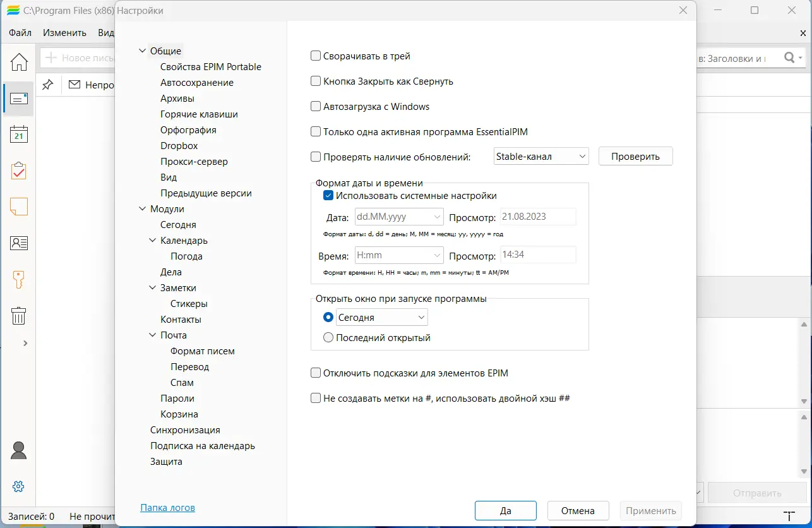The image size is (812, 528).
Task: Open the Mail module in sidebar
Action: (x=19, y=99)
